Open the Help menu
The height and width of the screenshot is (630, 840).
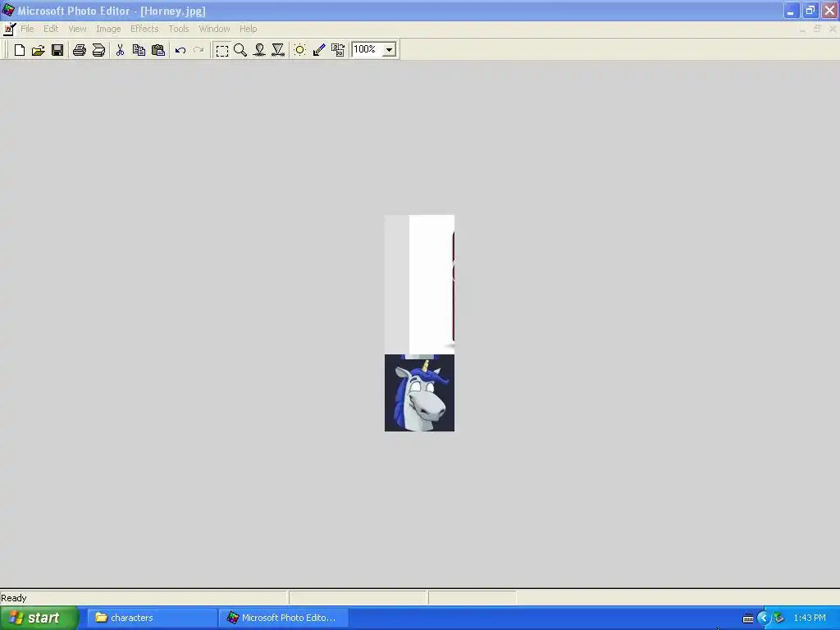(248, 29)
